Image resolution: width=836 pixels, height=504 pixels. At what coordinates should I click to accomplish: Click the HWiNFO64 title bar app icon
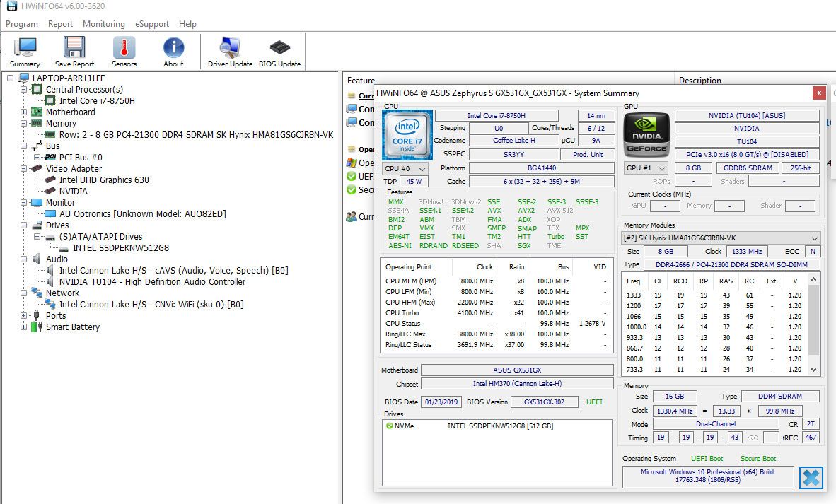(12, 6)
